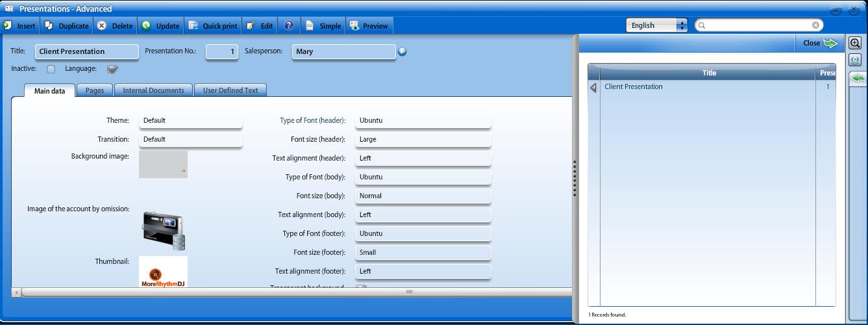Screen dimensions: 868x325
Task: Click the MoreRhythmDJ thumbnail image
Action: [x=163, y=272]
